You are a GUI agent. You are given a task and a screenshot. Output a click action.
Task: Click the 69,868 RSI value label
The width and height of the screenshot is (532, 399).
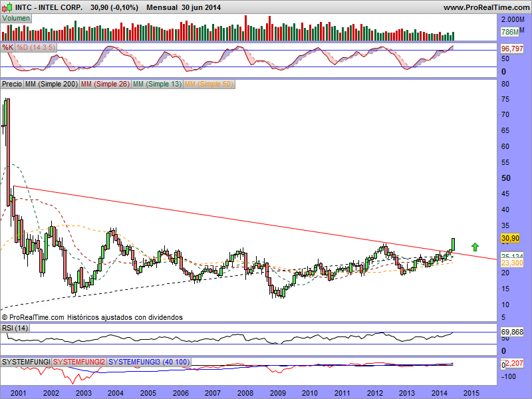click(512, 331)
